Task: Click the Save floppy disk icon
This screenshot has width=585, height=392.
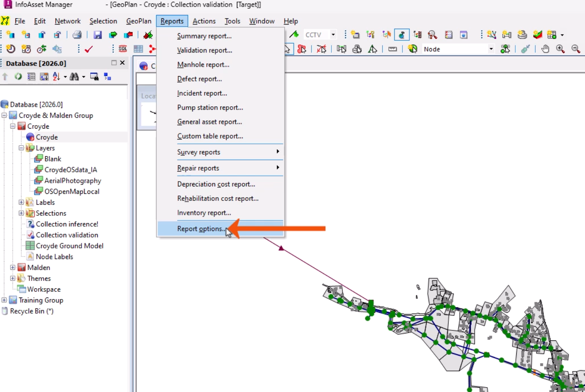Action: (98, 35)
